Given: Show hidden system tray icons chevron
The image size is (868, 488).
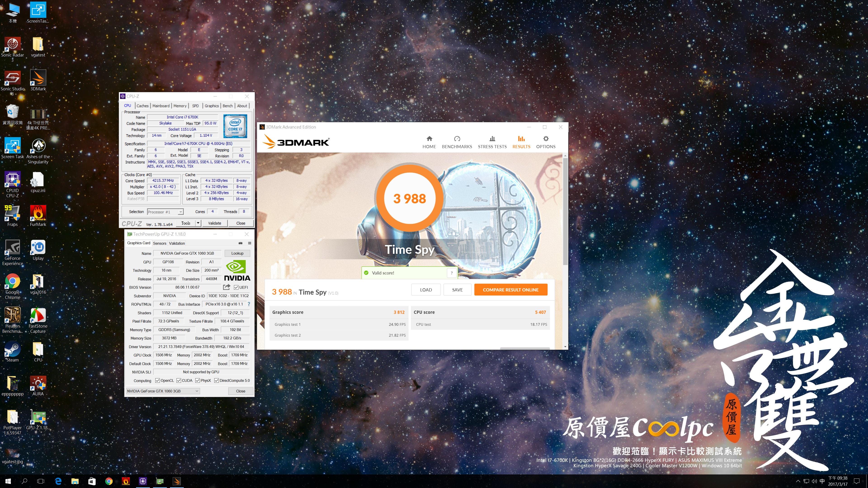Looking at the screenshot, I should point(797,481).
